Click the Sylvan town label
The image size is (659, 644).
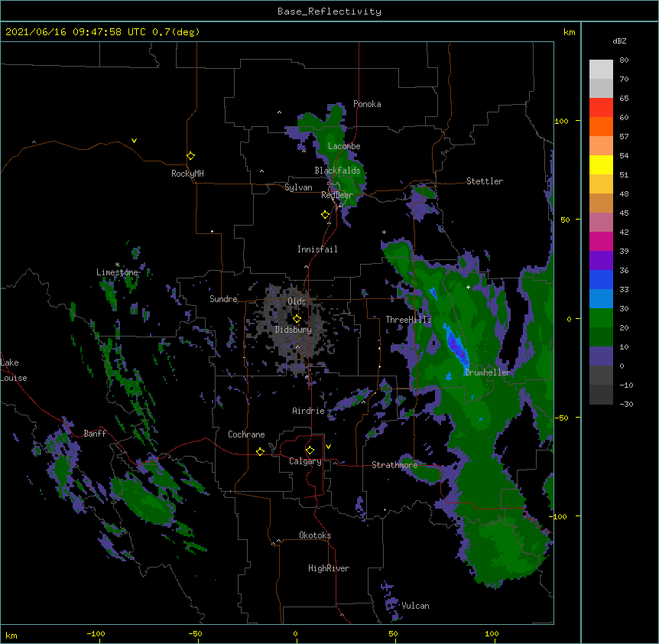point(298,187)
